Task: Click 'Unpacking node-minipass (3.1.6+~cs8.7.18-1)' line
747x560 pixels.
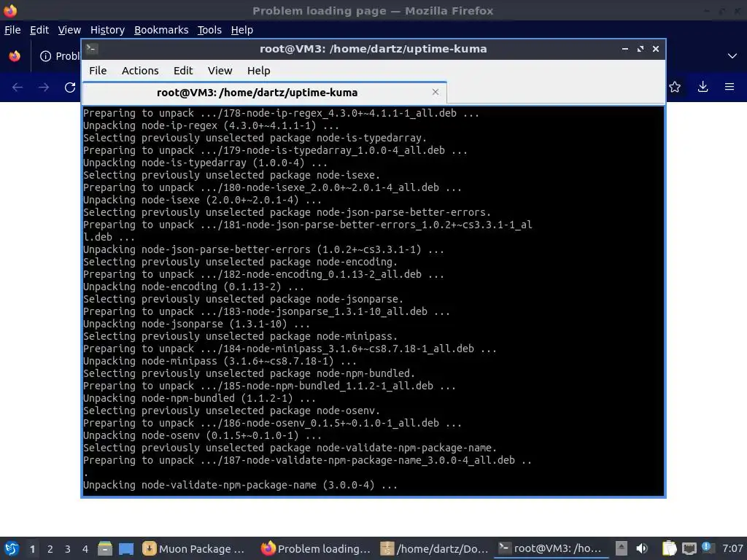Action: point(220,361)
